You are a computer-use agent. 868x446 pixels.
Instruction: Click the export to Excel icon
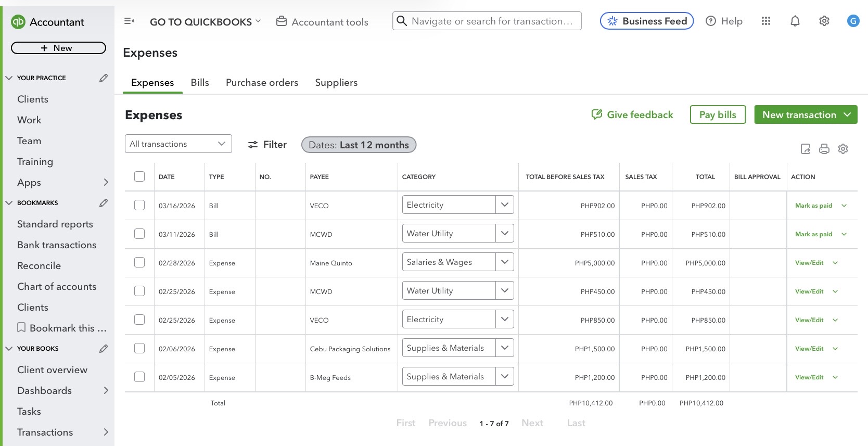tap(806, 149)
